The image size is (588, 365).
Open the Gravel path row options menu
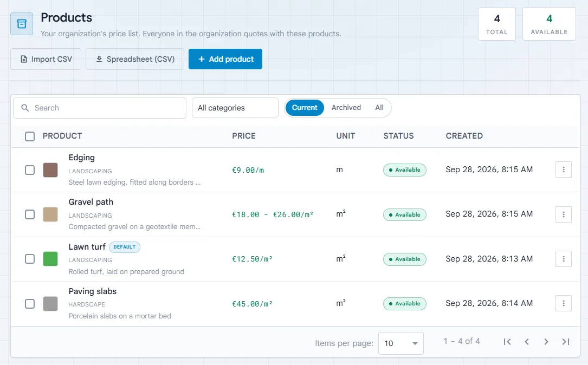click(563, 214)
